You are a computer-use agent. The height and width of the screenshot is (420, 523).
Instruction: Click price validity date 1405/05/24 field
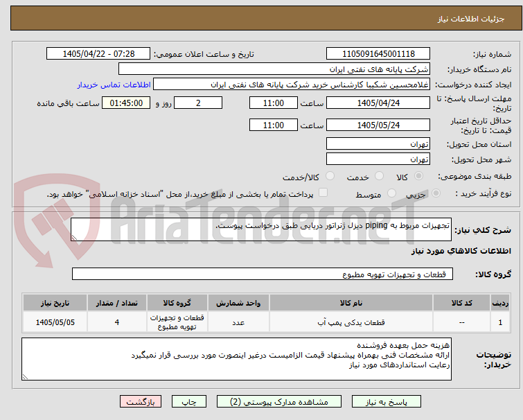(x=378, y=125)
